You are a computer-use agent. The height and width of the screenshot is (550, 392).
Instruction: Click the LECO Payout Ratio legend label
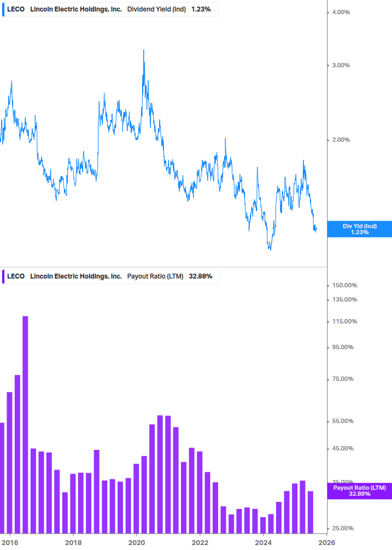(110, 276)
